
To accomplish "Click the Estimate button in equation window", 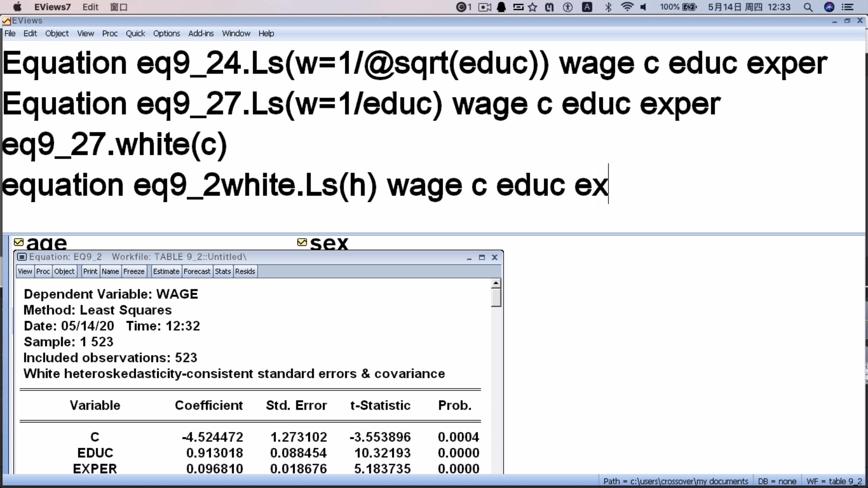I will click(166, 272).
